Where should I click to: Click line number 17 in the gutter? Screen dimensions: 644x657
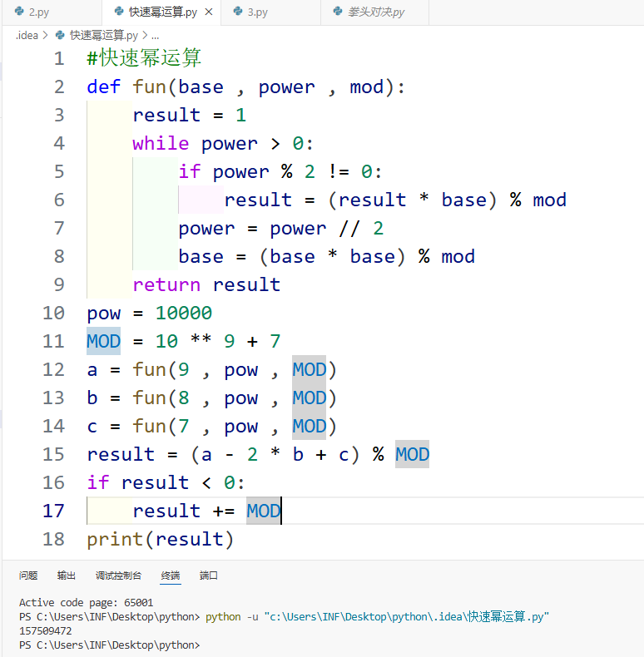coord(53,511)
